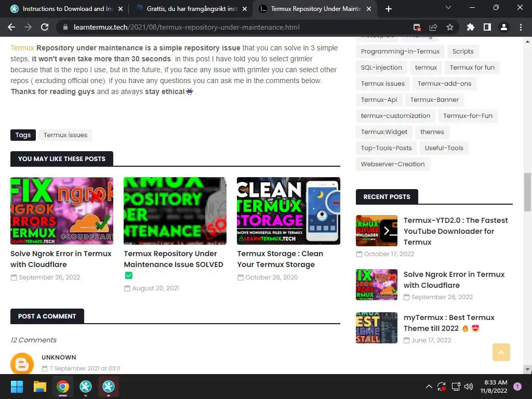This screenshot has height=399, width=532.
Task: Open the Termux-YTD2.0 recent post thumbnail
Action: click(377, 231)
